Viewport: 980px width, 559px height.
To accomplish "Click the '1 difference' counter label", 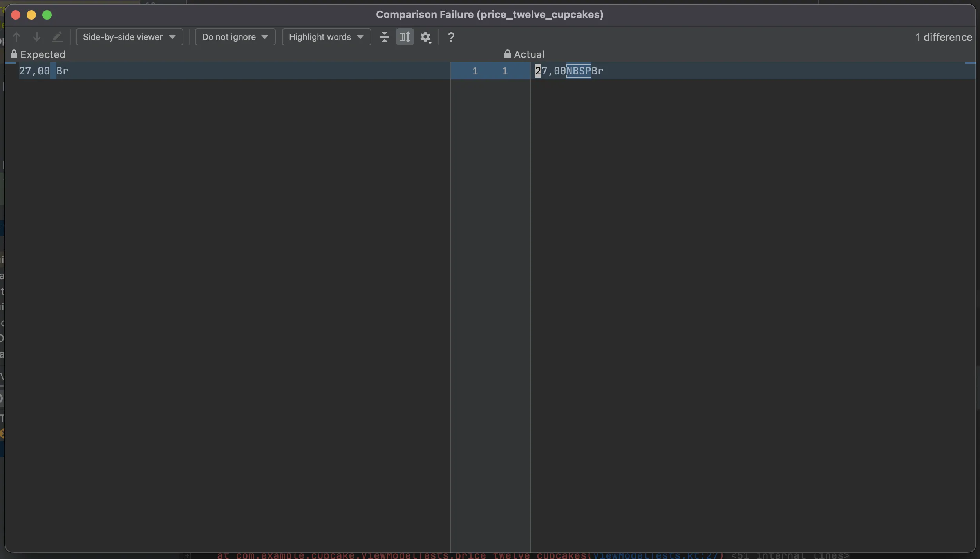I will tap(944, 37).
